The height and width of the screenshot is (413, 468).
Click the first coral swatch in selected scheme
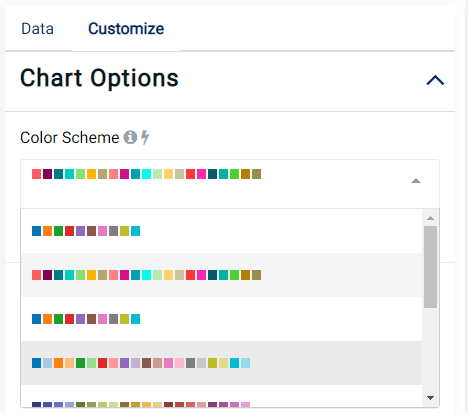coord(36,174)
